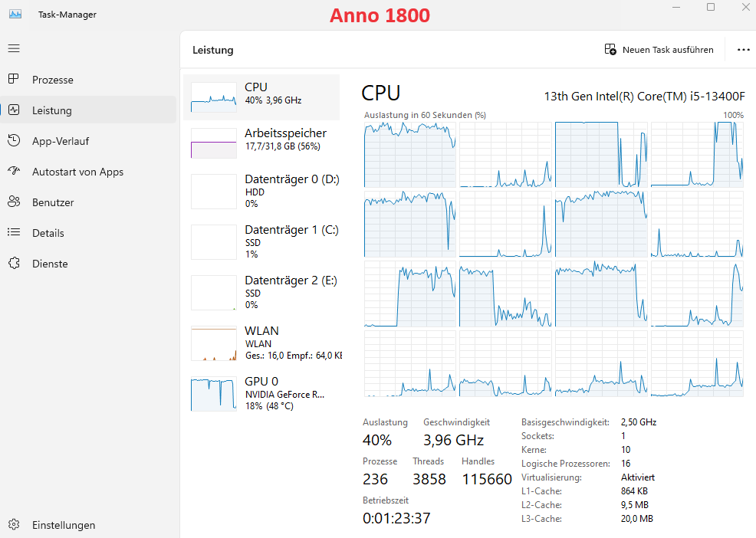The image size is (756, 538).
Task: Click the App-Verlauf history icon
Action: point(14,141)
